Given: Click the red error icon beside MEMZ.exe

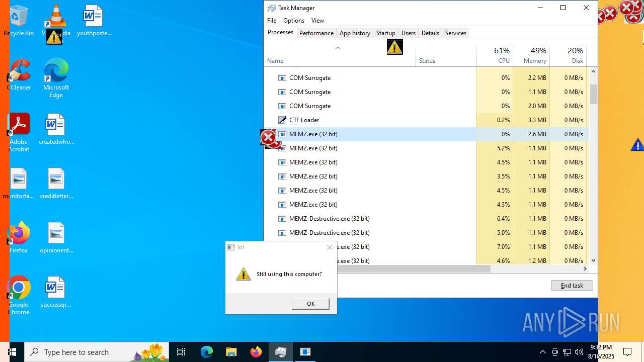Looking at the screenshot, I should click(268, 137).
